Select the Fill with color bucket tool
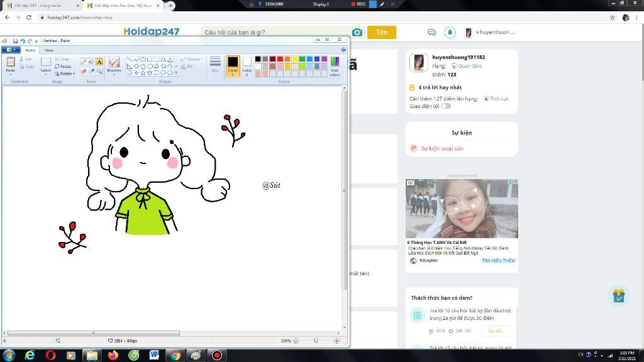644x362 pixels. click(x=92, y=62)
